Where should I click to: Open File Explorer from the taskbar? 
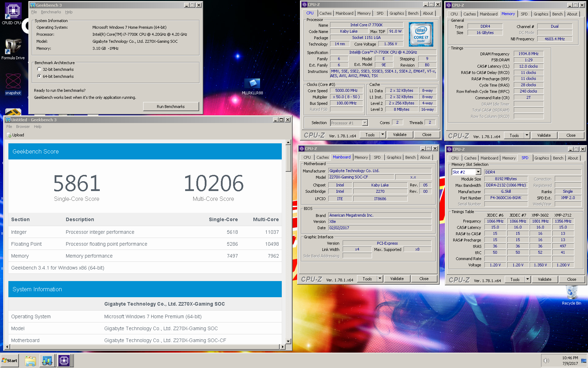coord(30,361)
